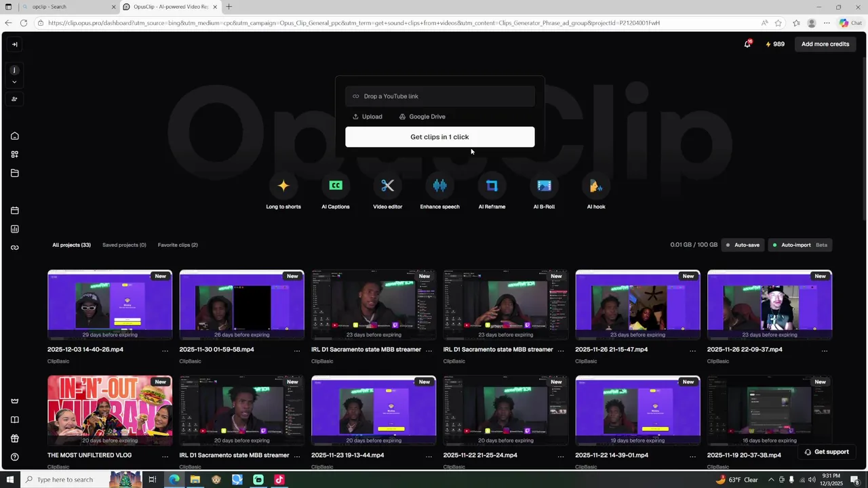This screenshot has width=868, height=488.
Task: Open the notifications bell
Action: click(x=747, y=44)
